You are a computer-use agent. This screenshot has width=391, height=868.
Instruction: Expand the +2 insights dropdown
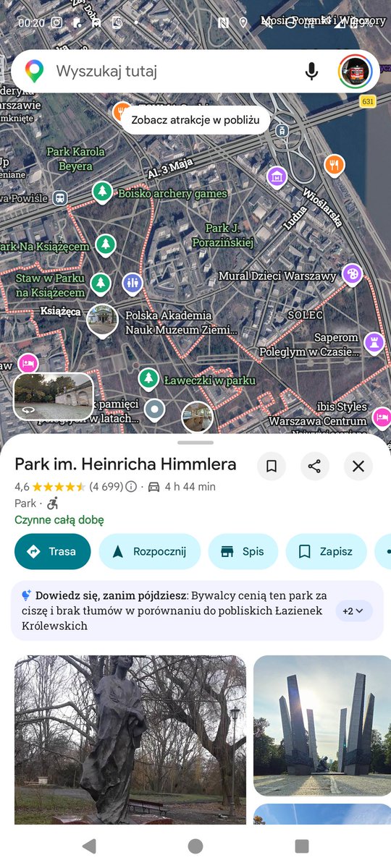pos(354,611)
